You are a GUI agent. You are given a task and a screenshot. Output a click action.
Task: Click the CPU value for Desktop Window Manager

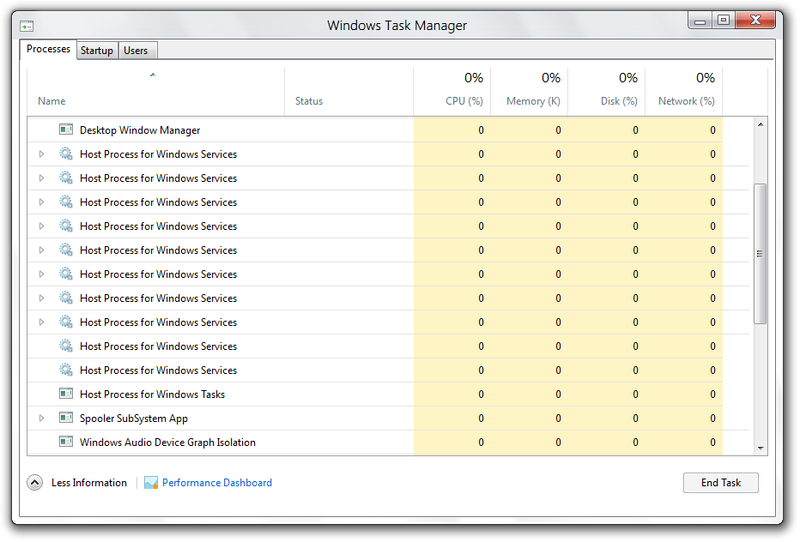click(481, 130)
